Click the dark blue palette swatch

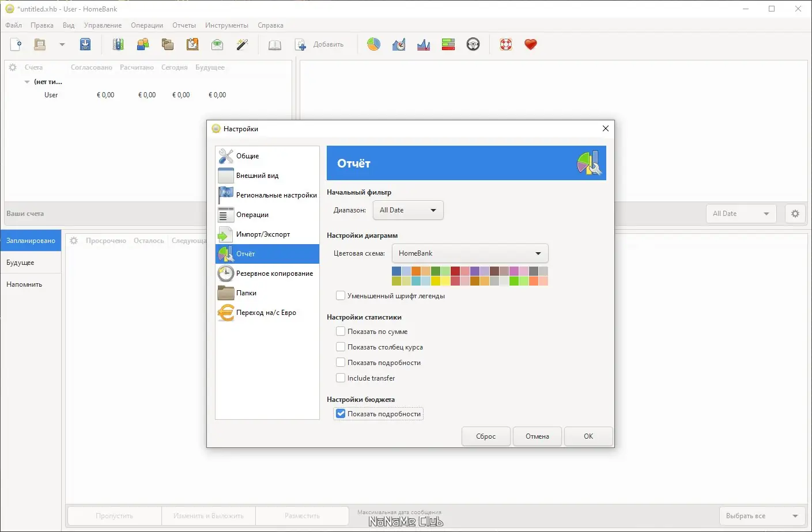[x=396, y=271]
